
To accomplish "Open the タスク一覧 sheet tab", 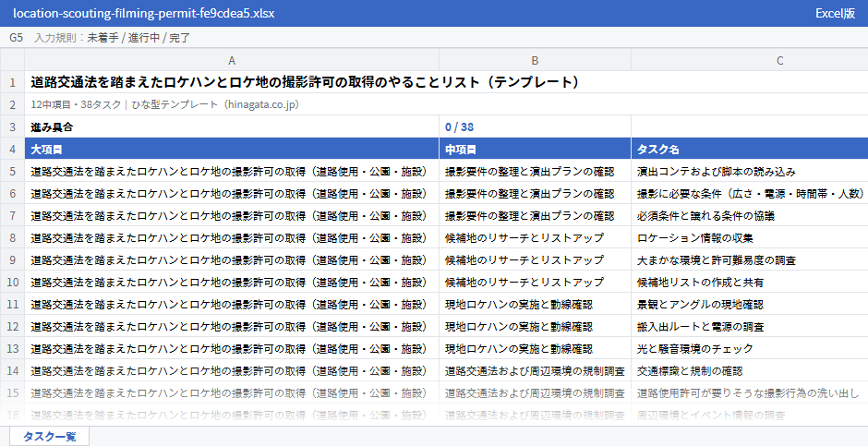I will (x=49, y=436).
